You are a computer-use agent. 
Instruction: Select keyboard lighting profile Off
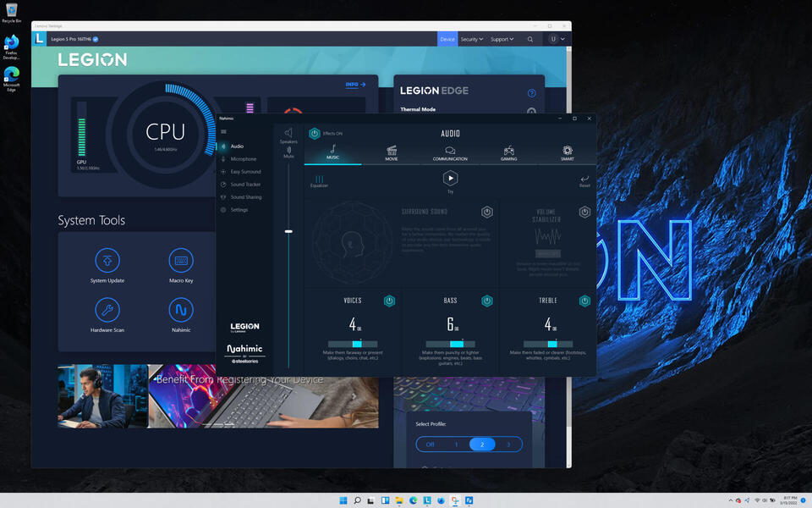430,444
